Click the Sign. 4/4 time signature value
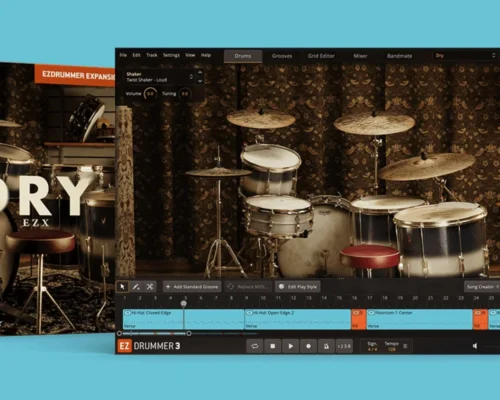Image resolution: width=500 pixels, height=400 pixels. [372, 349]
